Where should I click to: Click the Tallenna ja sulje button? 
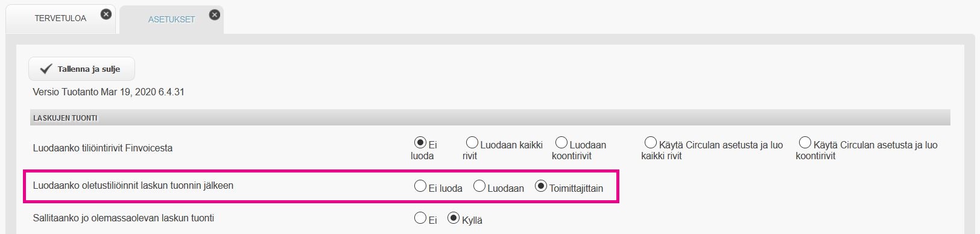pos(81,69)
